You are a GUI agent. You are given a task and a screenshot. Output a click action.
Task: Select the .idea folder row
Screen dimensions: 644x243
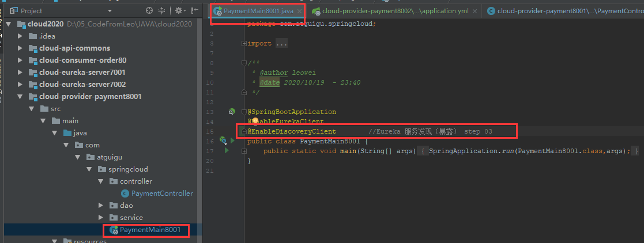pyautogui.click(x=103, y=36)
